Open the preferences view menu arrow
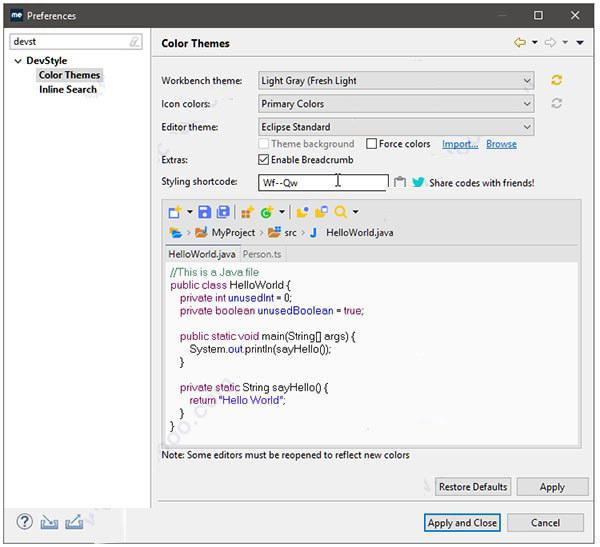The image size is (600, 547). tap(580, 42)
